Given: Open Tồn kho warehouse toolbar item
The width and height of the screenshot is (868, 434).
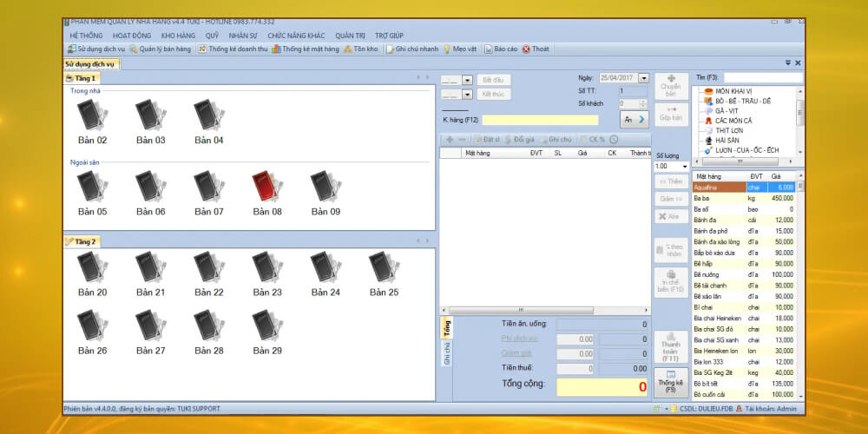Looking at the screenshot, I should (x=360, y=49).
